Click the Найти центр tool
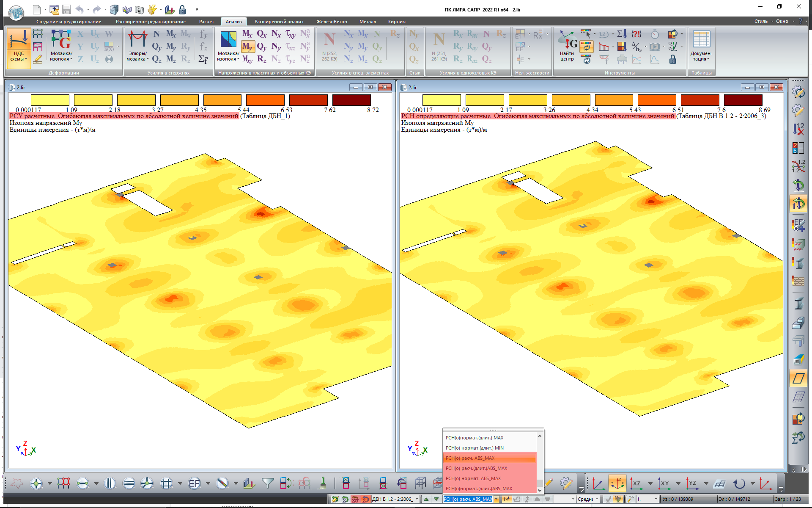812x508 pixels. [567, 46]
